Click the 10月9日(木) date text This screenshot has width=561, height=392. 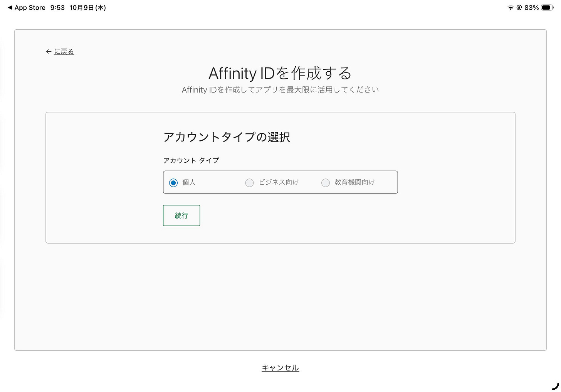tap(88, 8)
